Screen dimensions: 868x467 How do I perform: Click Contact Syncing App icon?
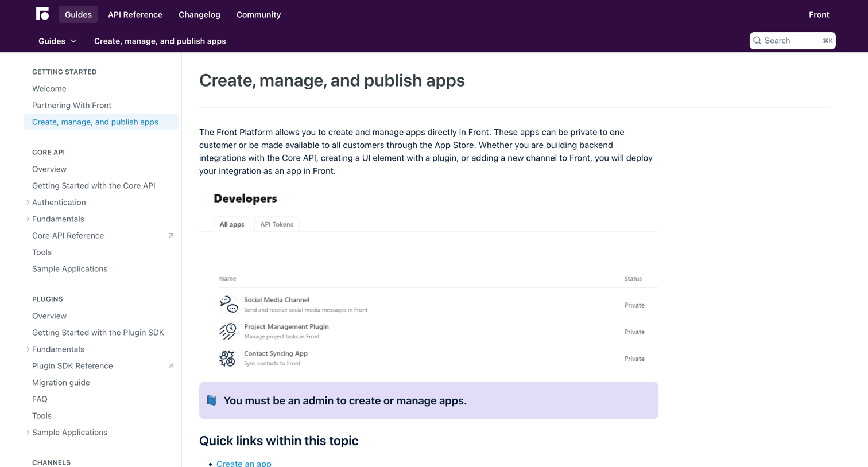(228, 359)
